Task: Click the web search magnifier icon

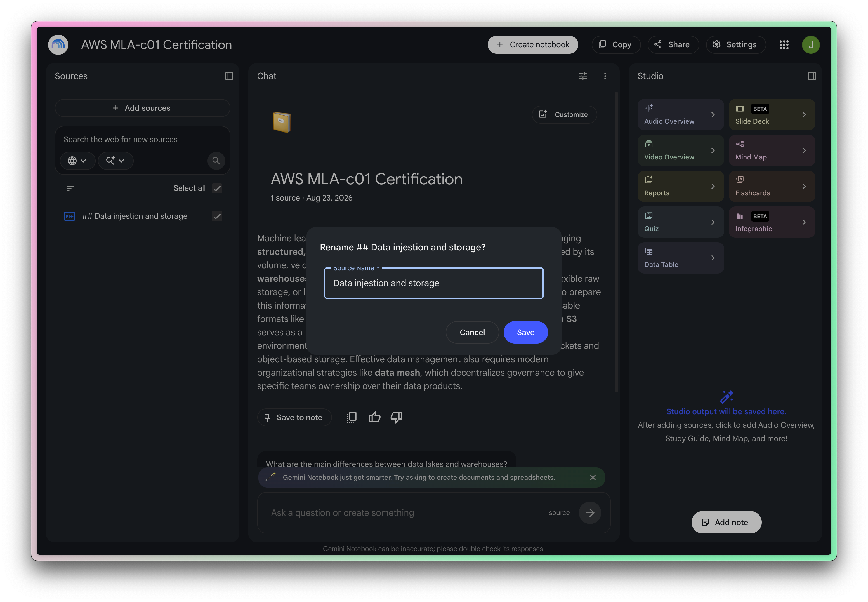Action: 216,161
